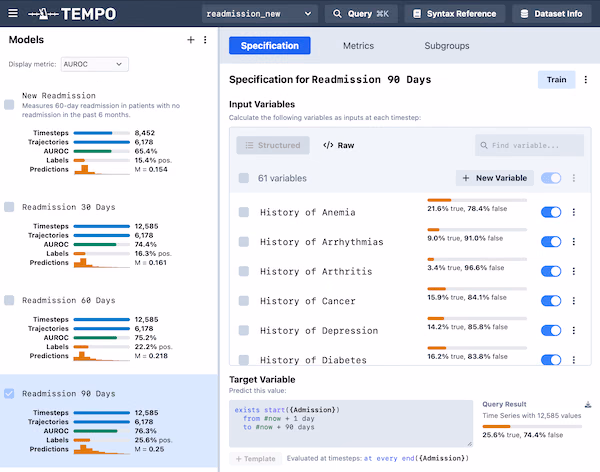Image resolution: width=600 pixels, height=472 pixels.
Task: Disable the History of Arrhythmias toggle
Action: [551, 242]
